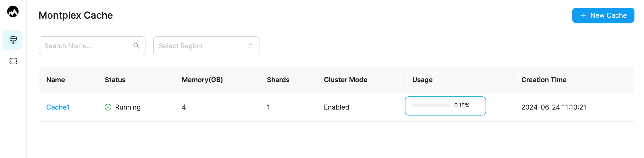Click the Select Region chevron arrows
Viewport: 644px width, 158px height.
click(x=250, y=46)
